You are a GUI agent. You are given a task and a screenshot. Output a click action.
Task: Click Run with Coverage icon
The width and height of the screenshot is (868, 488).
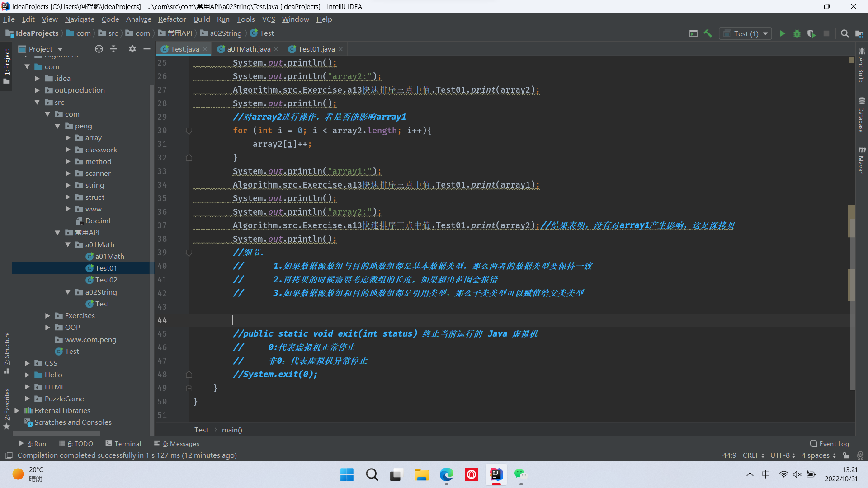(x=811, y=33)
